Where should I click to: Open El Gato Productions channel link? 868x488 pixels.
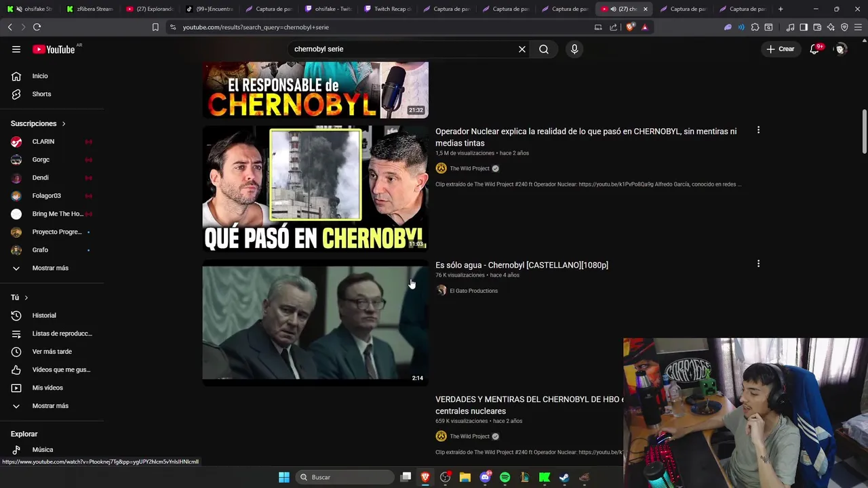pyautogui.click(x=473, y=291)
